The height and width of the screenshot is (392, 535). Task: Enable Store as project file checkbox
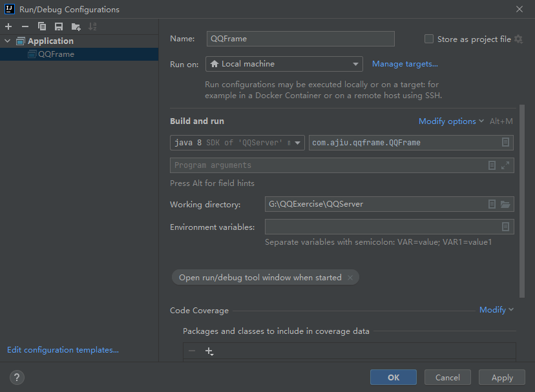[x=429, y=39]
